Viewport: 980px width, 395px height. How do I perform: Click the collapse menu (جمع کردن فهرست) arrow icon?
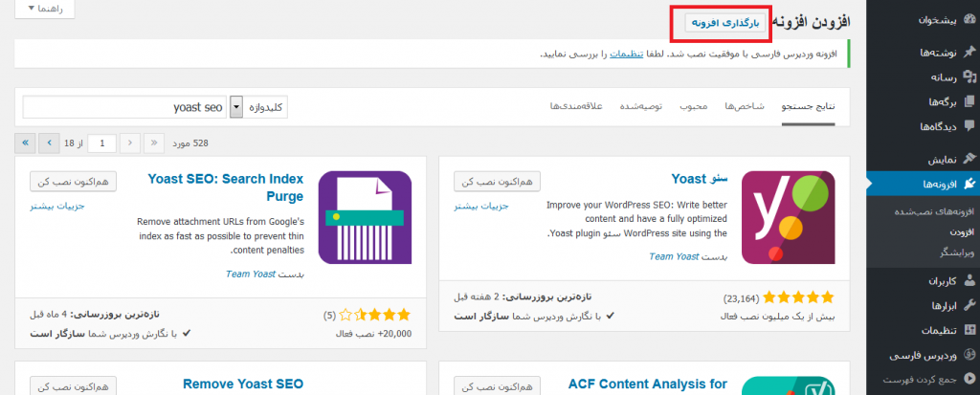click(970, 379)
